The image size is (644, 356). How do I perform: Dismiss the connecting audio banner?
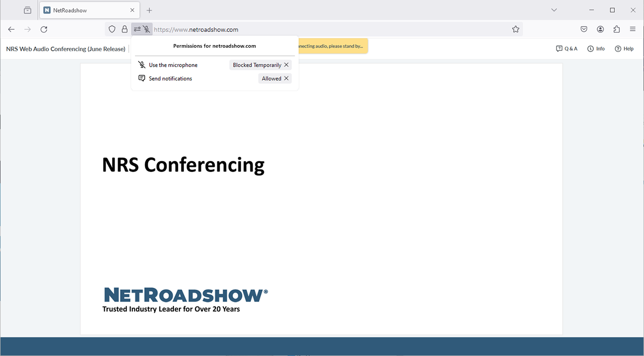[333, 45]
